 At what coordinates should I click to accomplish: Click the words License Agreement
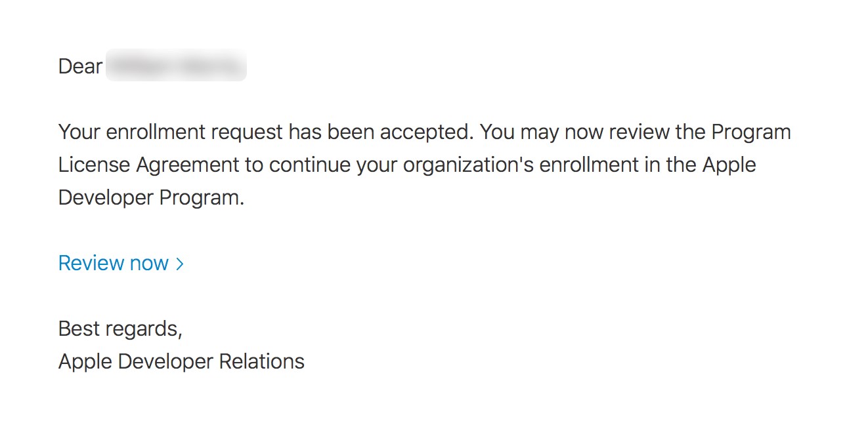(x=149, y=165)
